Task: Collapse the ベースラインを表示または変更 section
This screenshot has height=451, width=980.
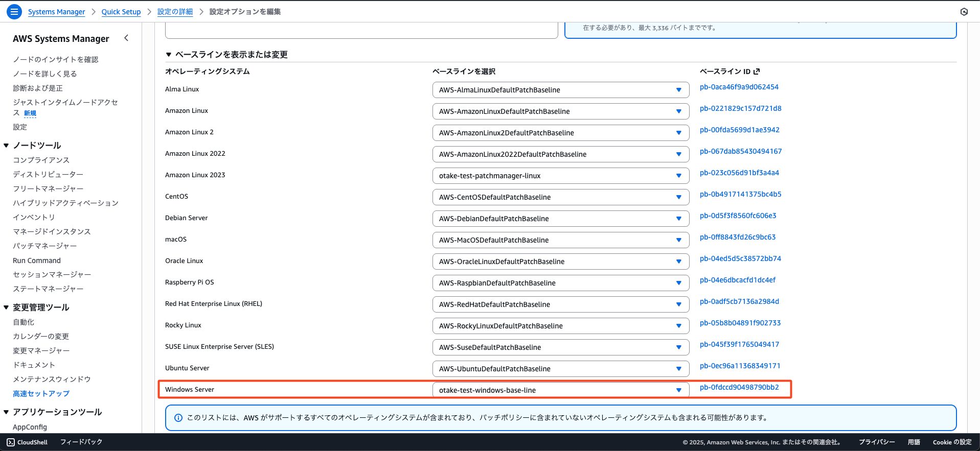Action: pos(169,55)
